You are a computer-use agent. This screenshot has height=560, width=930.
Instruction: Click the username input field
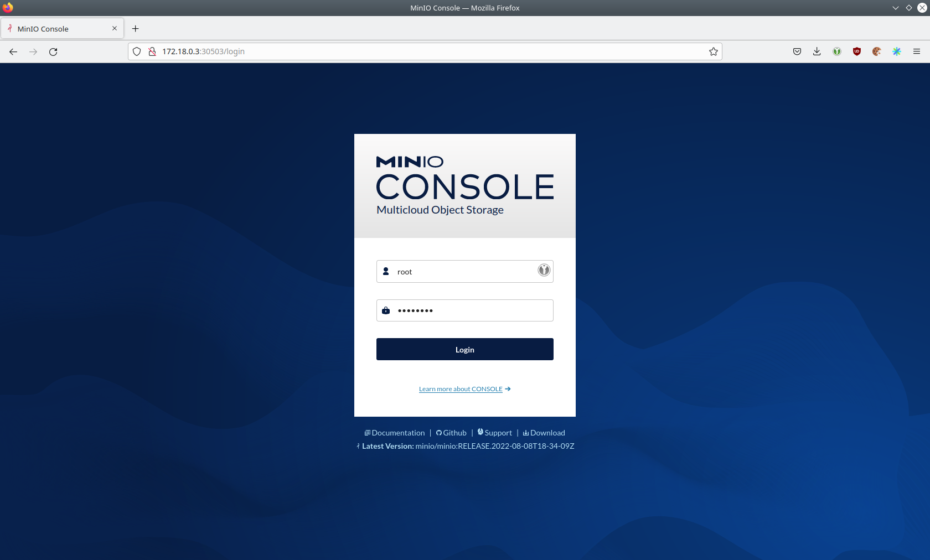tap(462, 272)
